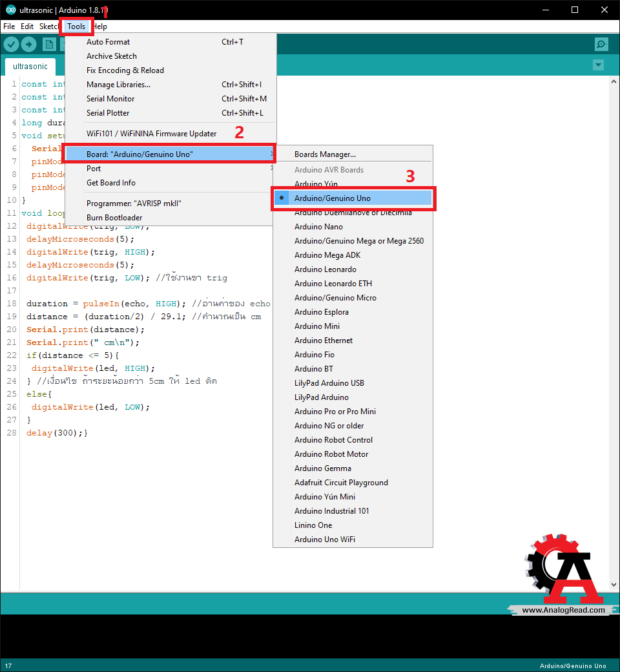The width and height of the screenshot is (620, 672).
Task: Choose Arduino Robot Motor board
Action: [x=353, y=454]
